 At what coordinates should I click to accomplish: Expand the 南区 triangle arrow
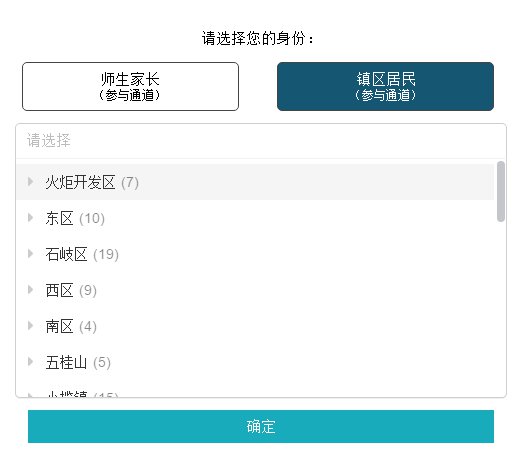coord(30,326)
